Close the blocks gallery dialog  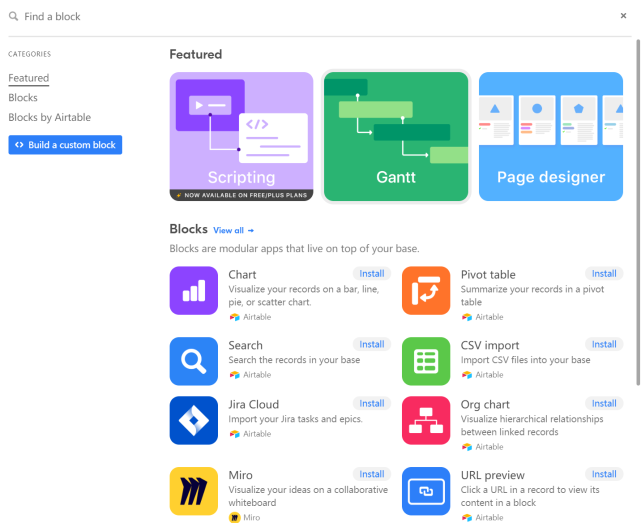click(x=623, y=16)
